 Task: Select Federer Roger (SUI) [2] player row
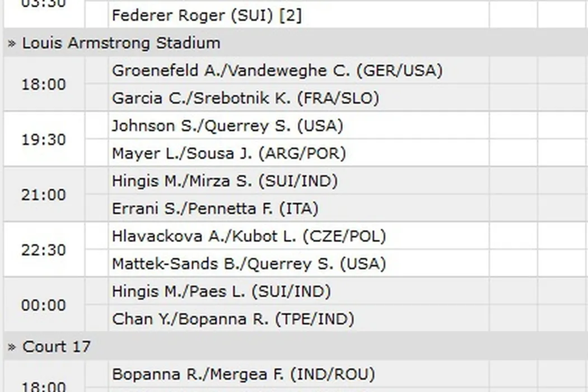click(207, 15)
